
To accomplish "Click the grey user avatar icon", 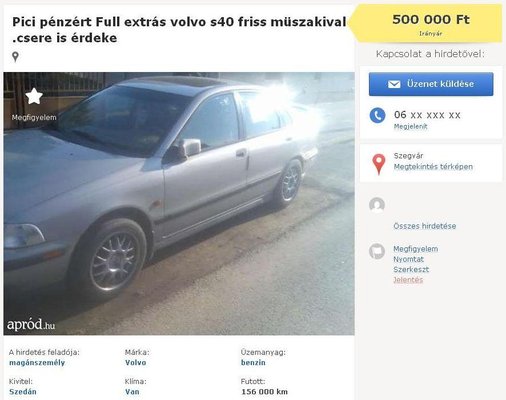I will coord(377,205).
